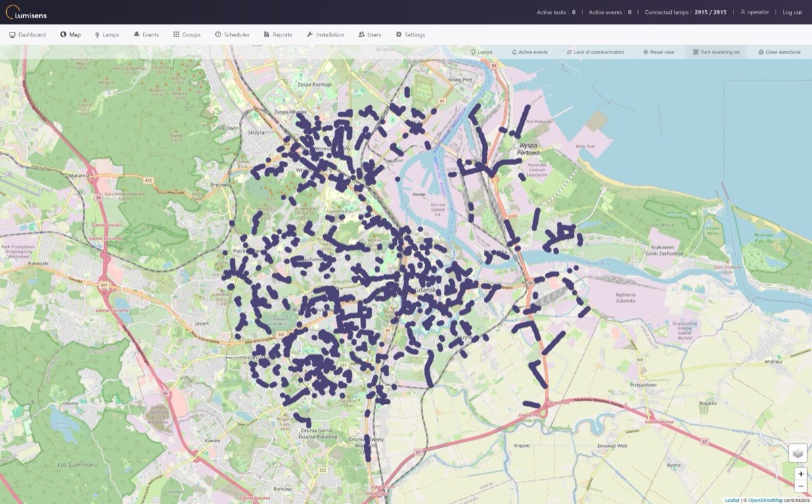Click Log out
Screen dimensions: 812x504
pyautogui.click(x=792, y=12)
